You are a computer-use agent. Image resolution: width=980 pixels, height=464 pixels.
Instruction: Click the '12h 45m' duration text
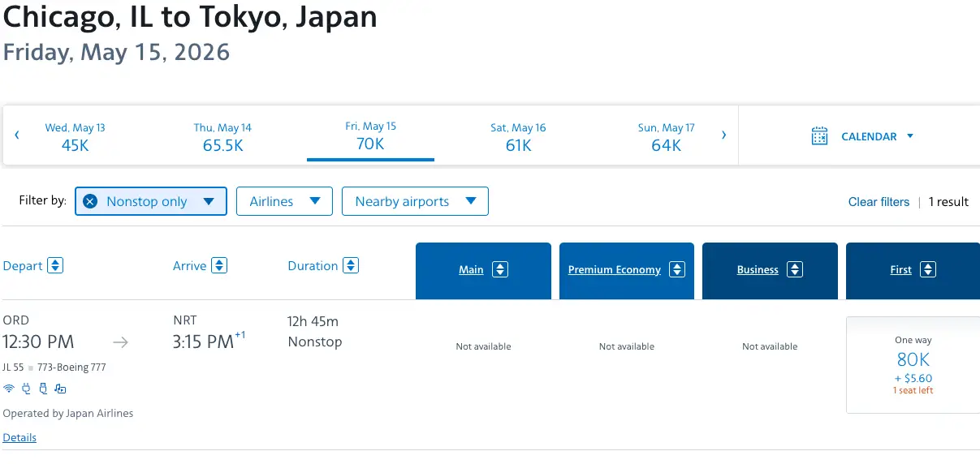[313, 321]
